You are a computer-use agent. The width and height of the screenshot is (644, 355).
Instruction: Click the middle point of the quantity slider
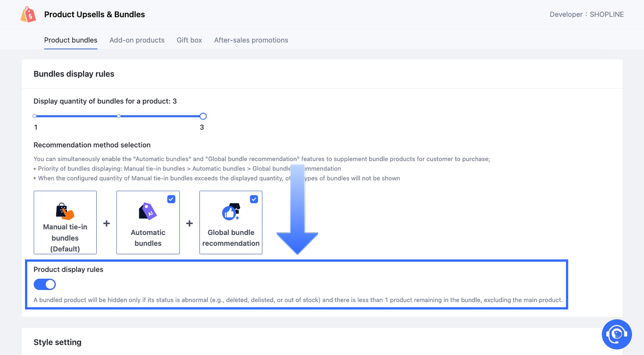coord(119,116)
